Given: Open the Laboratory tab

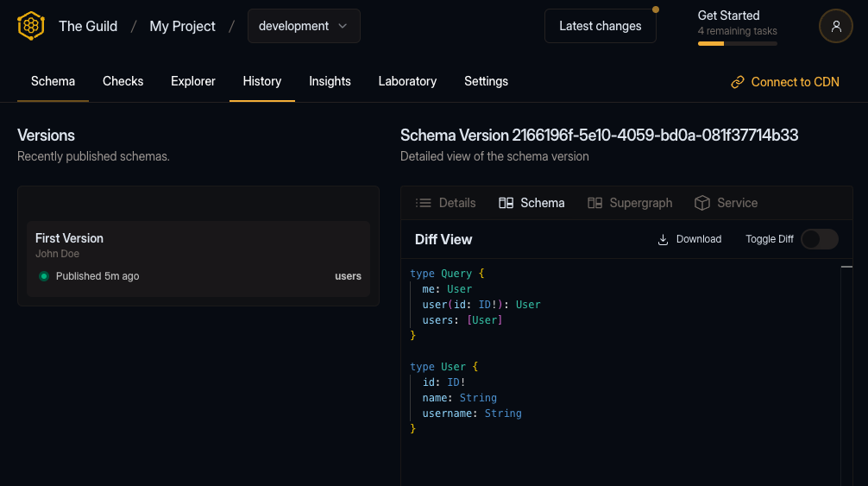Looking at the screenshot, I should 407,81.
